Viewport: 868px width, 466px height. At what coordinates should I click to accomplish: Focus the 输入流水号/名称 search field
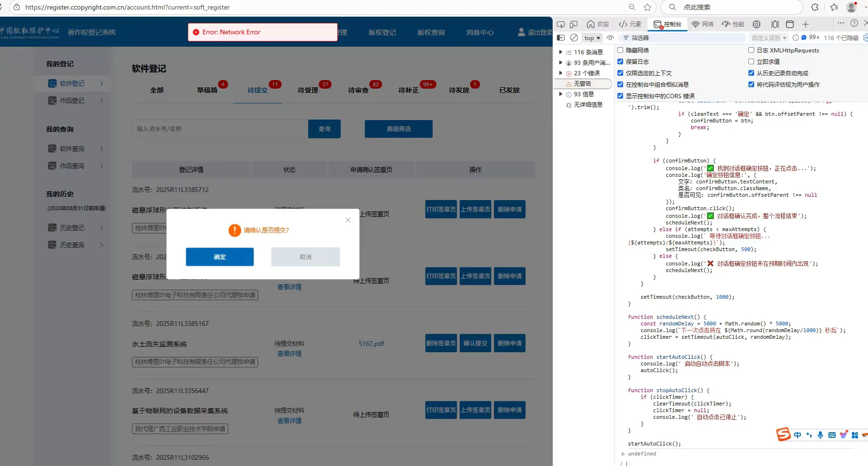(220, 129)
